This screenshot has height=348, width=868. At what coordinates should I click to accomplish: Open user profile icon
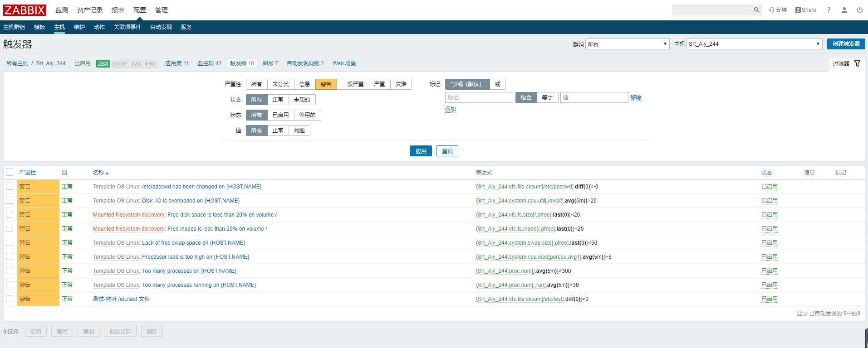point(844,10)
